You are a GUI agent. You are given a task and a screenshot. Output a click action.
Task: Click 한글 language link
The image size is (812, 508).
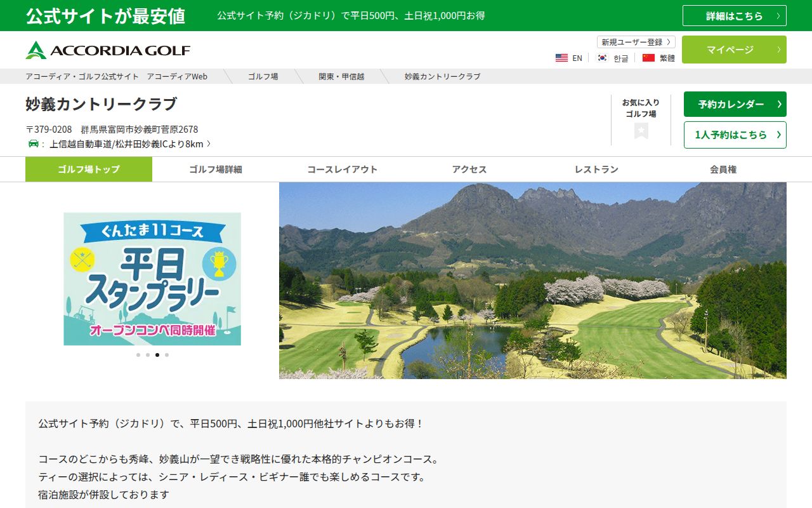(621, 58)
